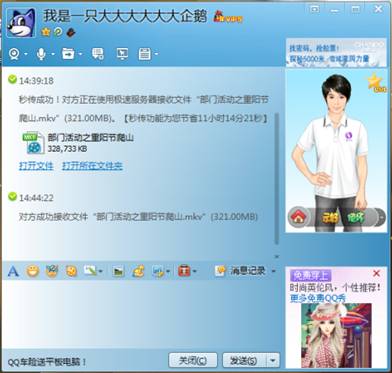This screenshot has width=392, height=373.
Task: Click the green label button on QQ show bar
Action: click(x=356, y=218)
